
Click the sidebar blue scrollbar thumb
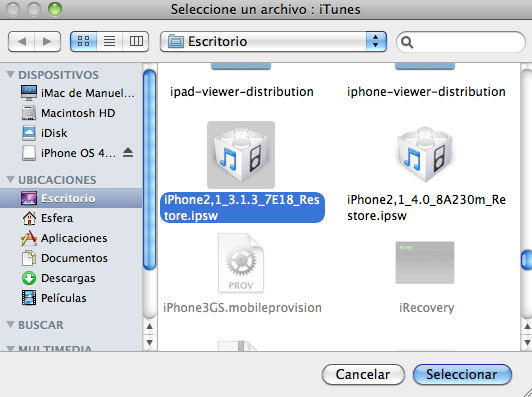pos(150,170)
